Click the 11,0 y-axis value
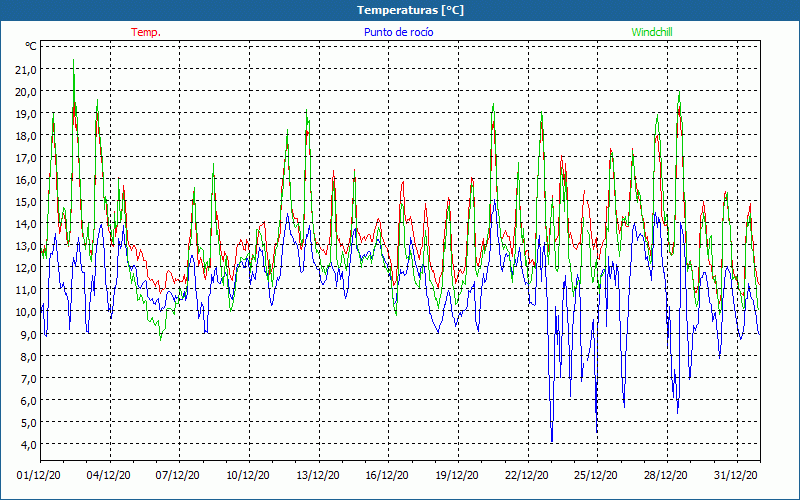This screenshot has height=500, width=800. coord(26,290)
